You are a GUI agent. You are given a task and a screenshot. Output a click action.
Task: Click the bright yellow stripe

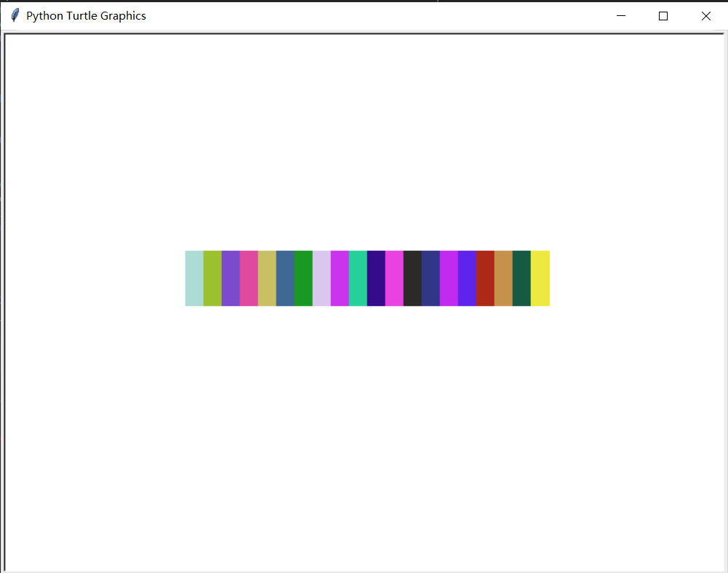click(x=540, y=279)
